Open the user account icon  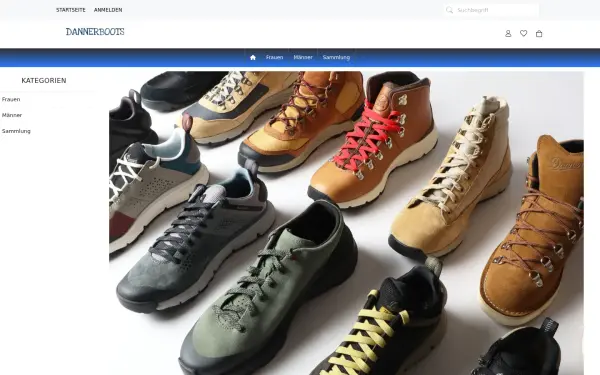pos(508,34)
